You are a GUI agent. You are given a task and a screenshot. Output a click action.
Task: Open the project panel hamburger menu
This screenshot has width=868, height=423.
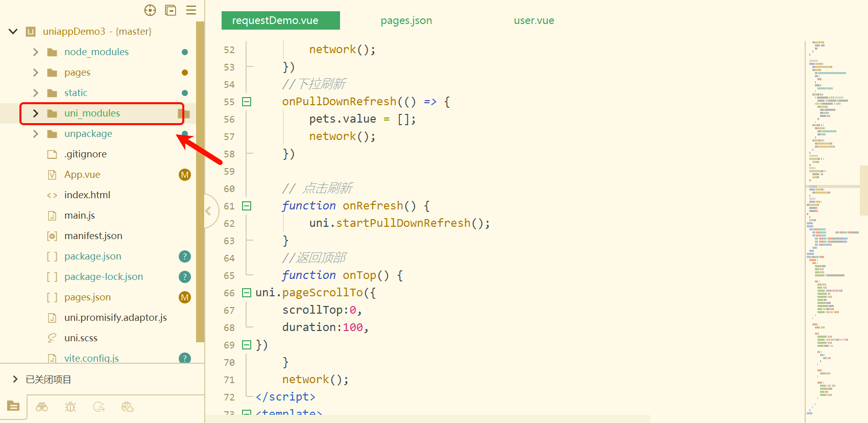pyautogui.click(x=191, y=10)
